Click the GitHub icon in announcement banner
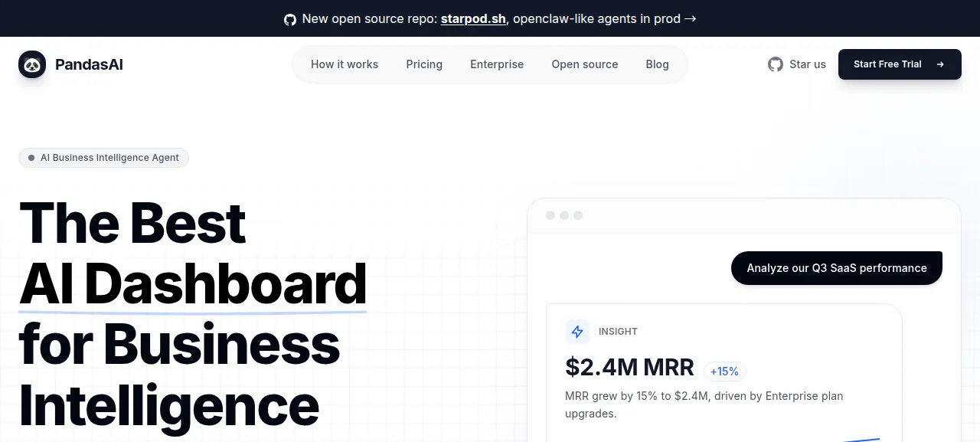This screenshot has height=442, width=980. (x=290, y=19)
